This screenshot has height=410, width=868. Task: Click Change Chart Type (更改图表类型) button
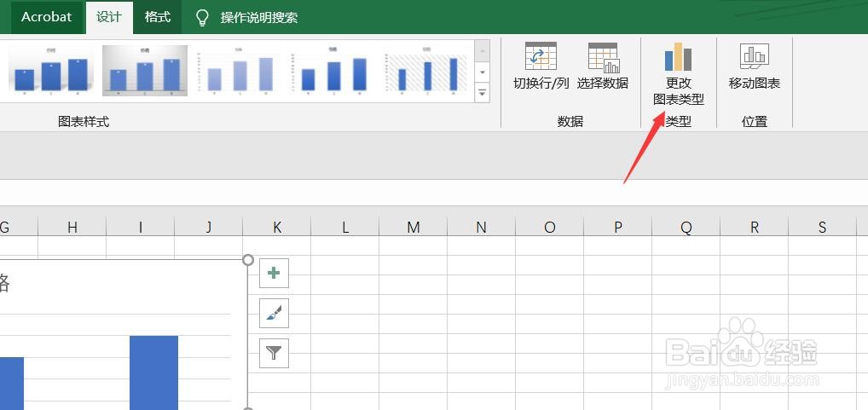[x=678, y=73]
